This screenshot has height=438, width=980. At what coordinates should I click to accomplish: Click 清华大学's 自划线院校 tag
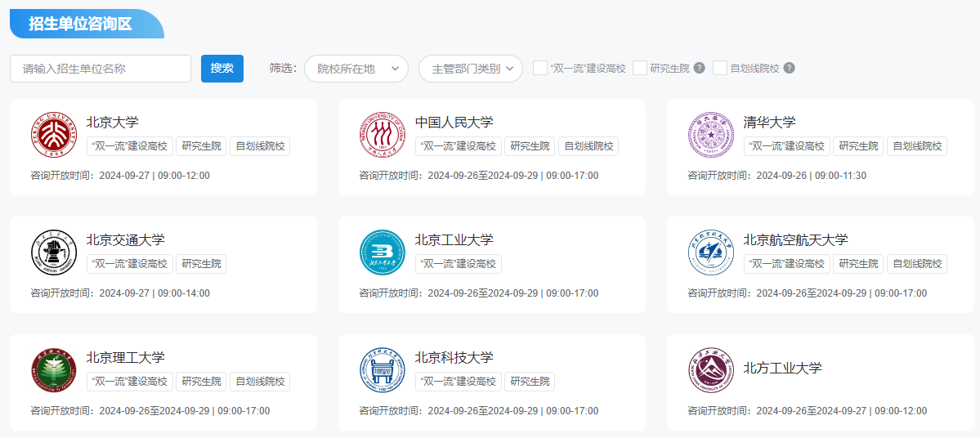pos(918,146)
